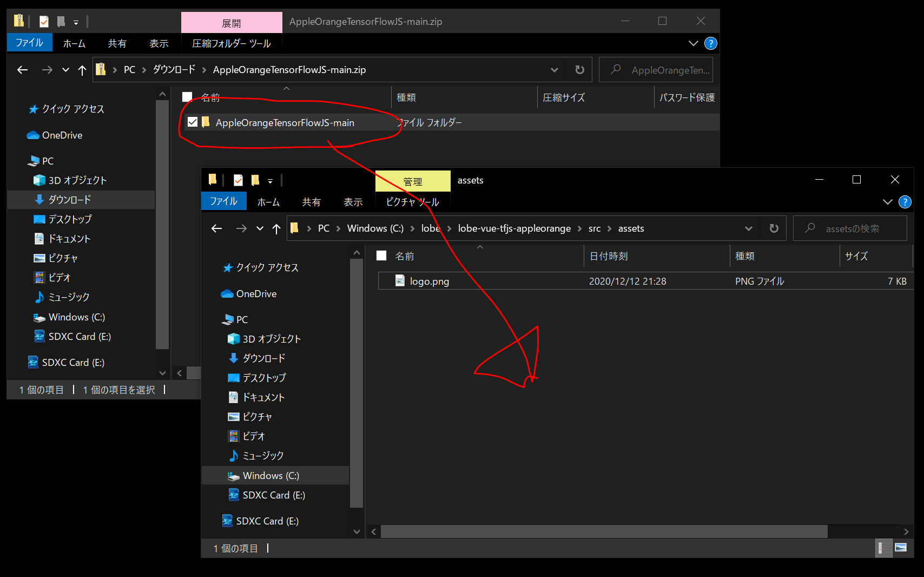Open quick access toolbar dropdown in assets window
This screenshot has height=577, width=924.
point(270,181)
